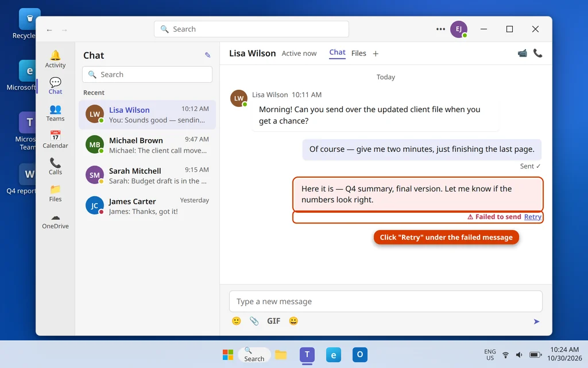Open Outlook from the taskbar
The image size is (588, 368).
point(359,354)
